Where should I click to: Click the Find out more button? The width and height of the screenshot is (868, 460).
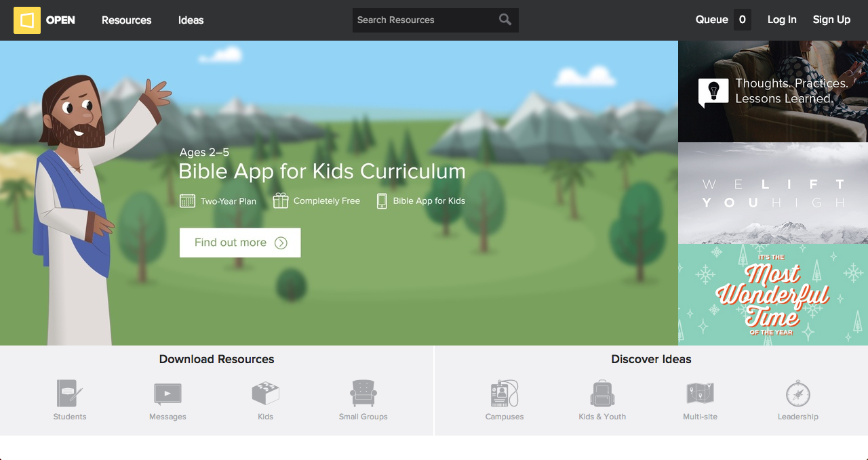(240, 243)
